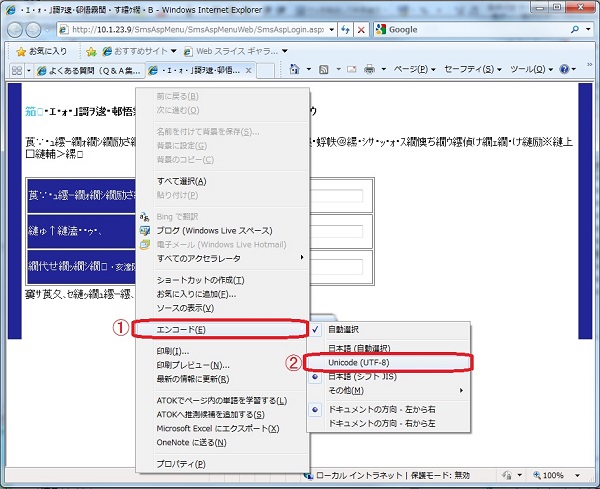This screenshot has width=600, height=489.
Task: Expand the command bar overflow chevron
Action: click(x=590, y=65)
